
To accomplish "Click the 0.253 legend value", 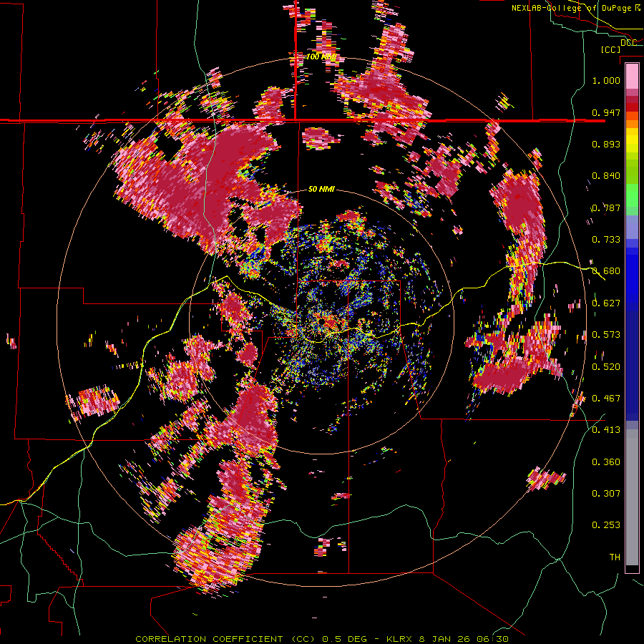I will [x=606, y=525].
